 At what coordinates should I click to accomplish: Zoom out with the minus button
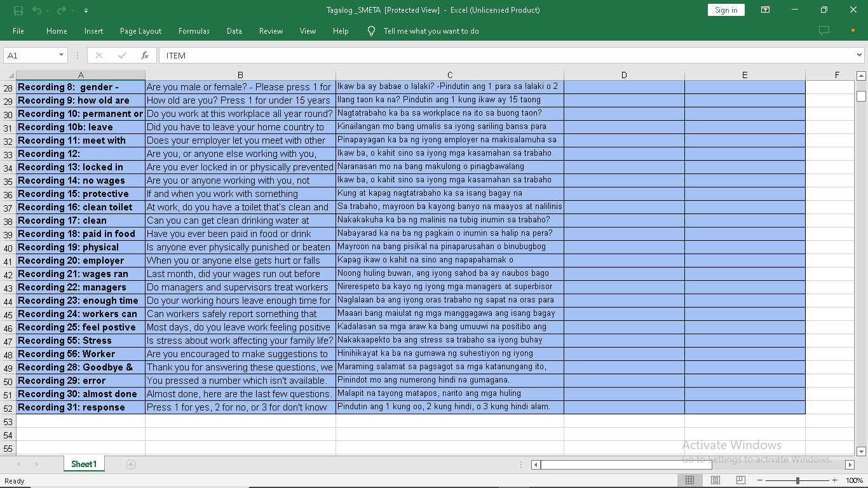[x=759, y=480]
